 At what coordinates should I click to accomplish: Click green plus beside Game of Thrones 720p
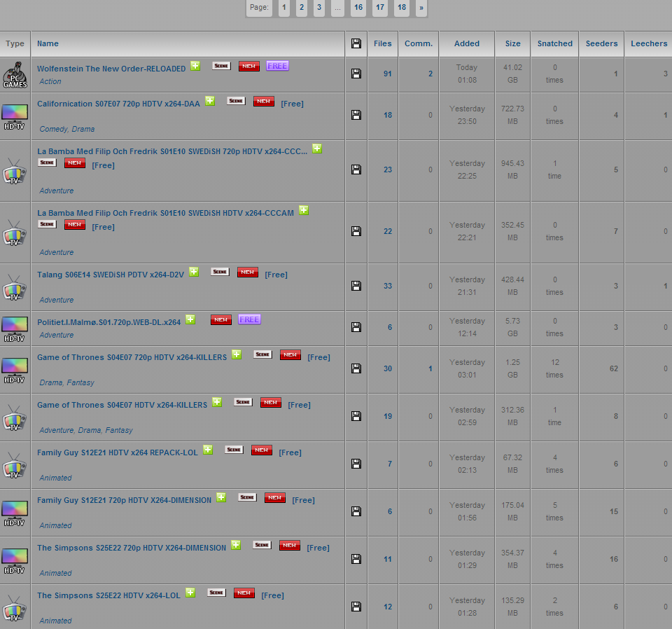pos(237,354)
